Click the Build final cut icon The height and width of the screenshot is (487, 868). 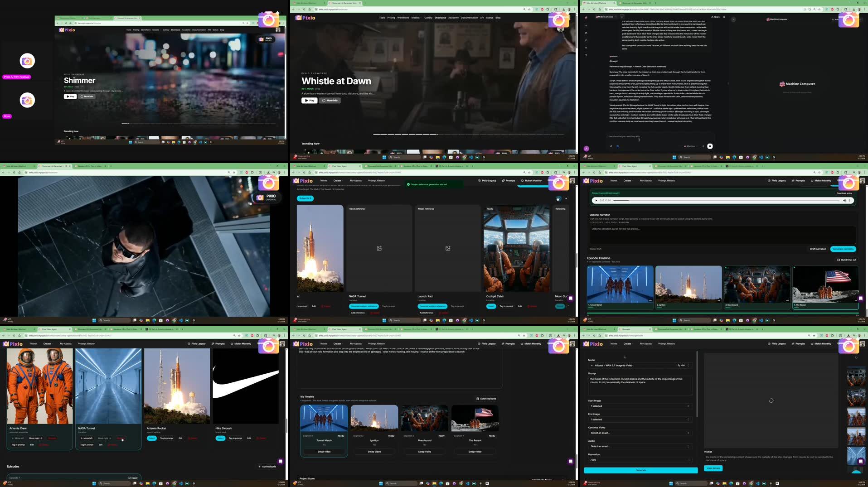click(x=838, y=260)
